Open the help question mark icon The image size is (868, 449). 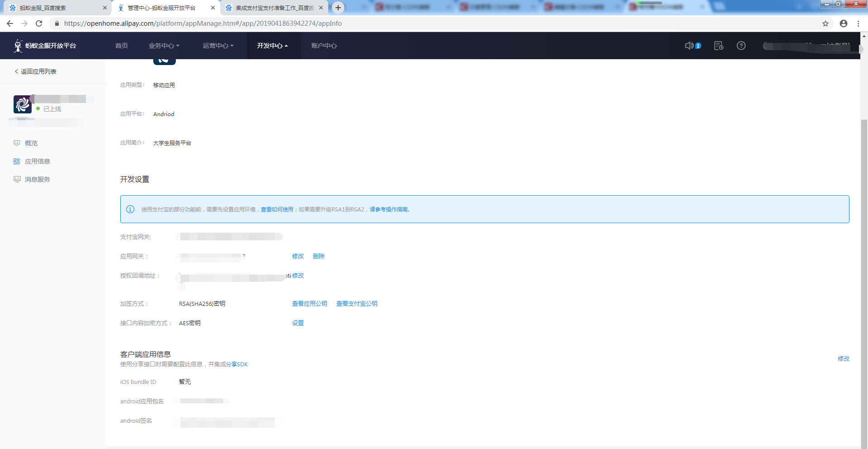coord(741,46)
